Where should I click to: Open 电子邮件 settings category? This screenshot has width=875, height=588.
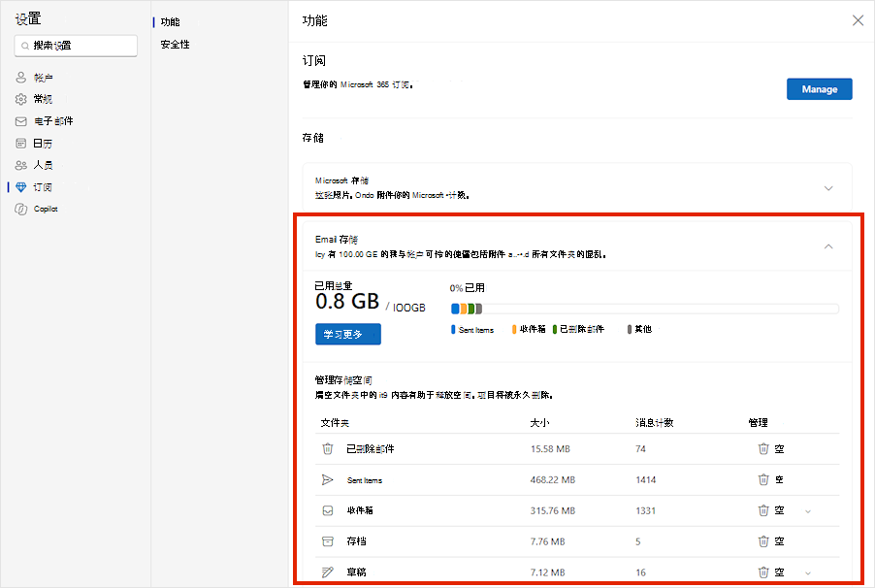[53, 121]
